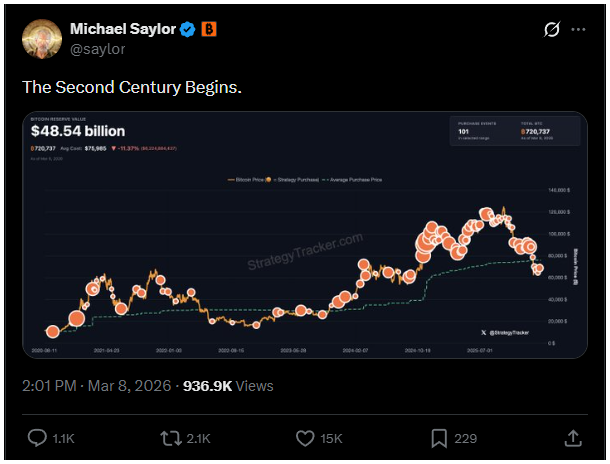Image resolution: width=610 pixels, height=464 pixels.
Task: Click the "The Second Century Begins." post text
Action: pos(131,87)
